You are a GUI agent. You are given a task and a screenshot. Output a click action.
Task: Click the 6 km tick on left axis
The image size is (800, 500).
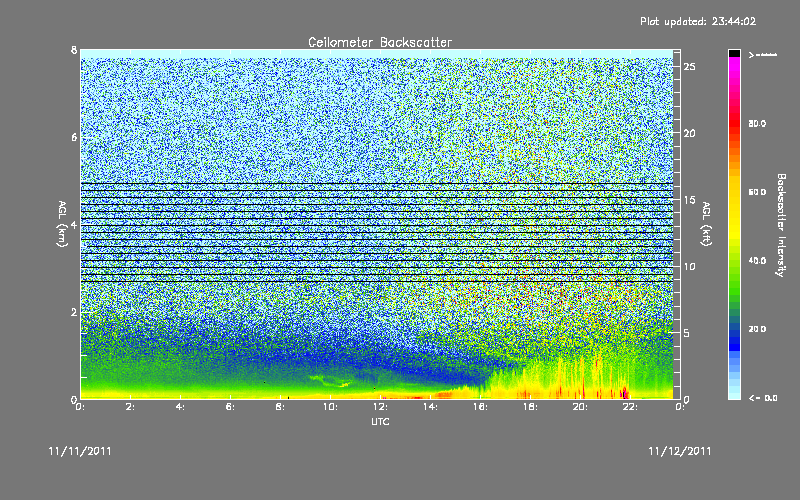[74, 137]
